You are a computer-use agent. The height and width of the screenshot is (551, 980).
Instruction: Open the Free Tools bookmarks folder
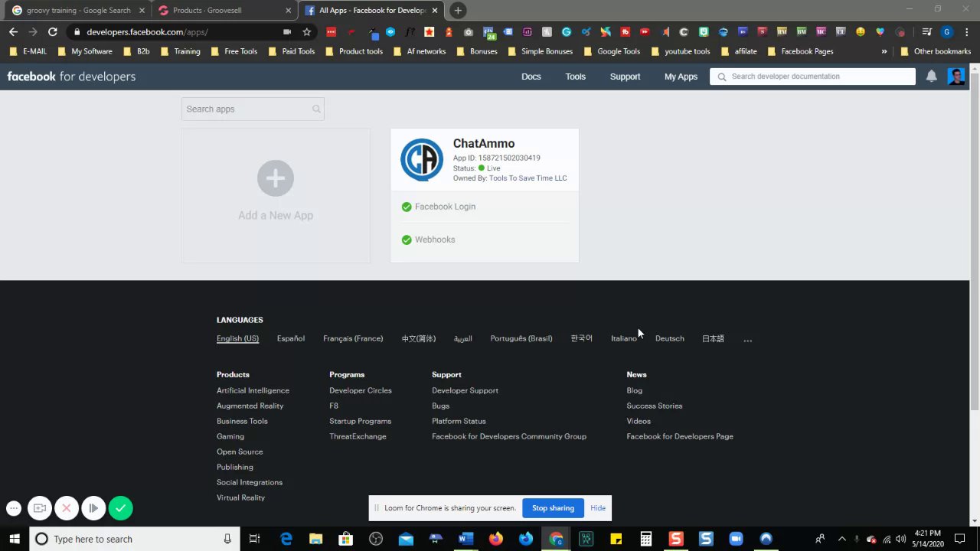pyautogui.click(x=234, y=51)
